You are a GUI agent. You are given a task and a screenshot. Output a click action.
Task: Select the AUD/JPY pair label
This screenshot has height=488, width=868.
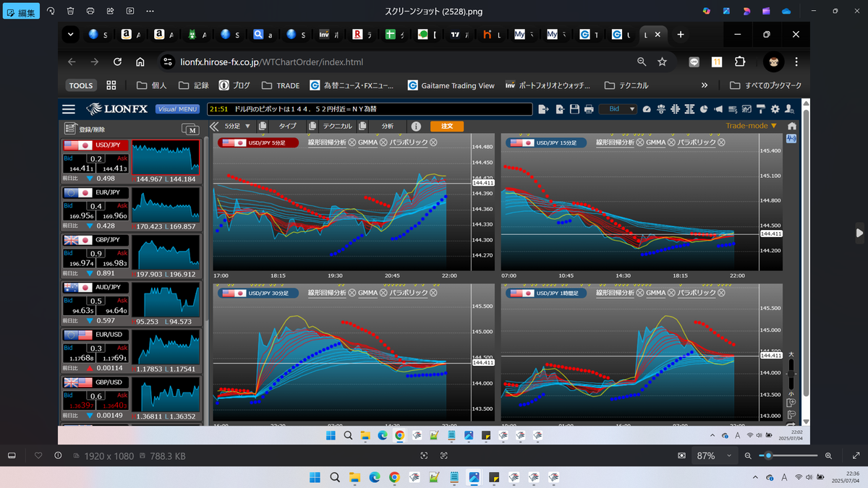109,288
